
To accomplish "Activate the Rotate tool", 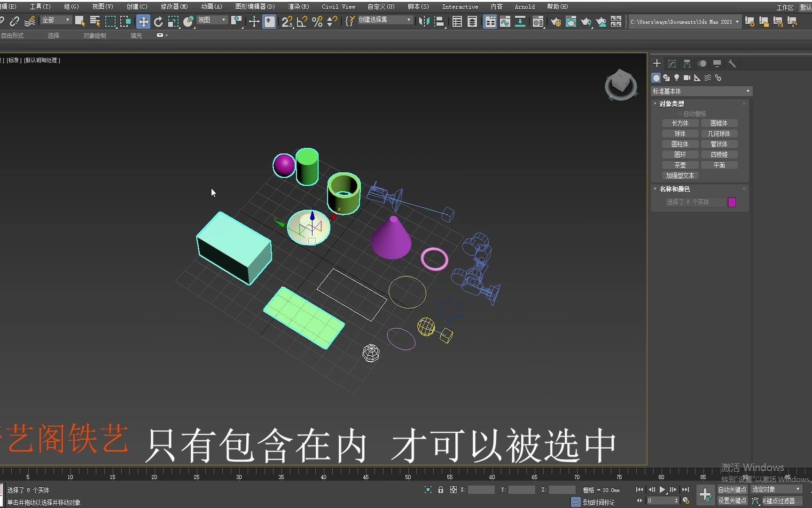I will point(158,22).
